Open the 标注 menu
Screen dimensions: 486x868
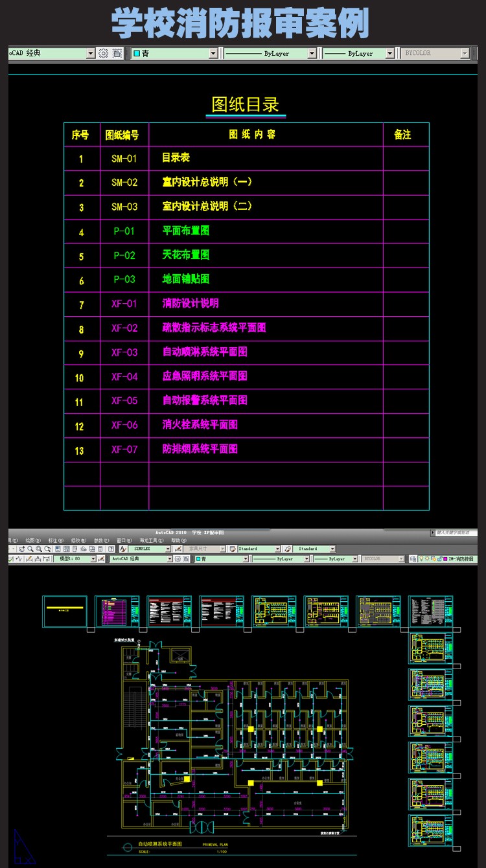pos(54,540)
